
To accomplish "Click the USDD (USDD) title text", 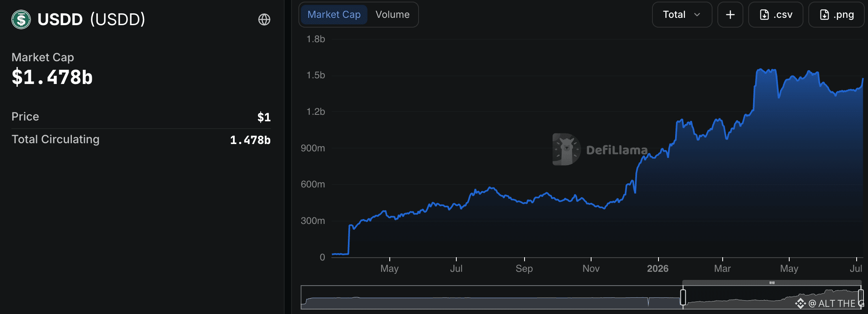I will tap(91, 19).
